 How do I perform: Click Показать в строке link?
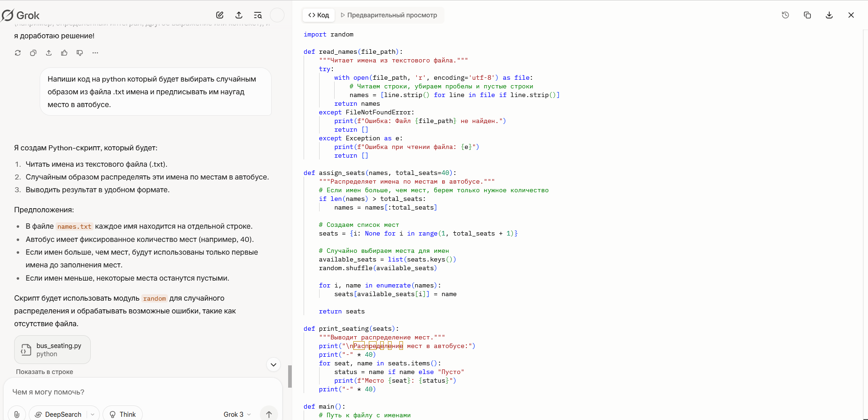[x=44, y=372]
